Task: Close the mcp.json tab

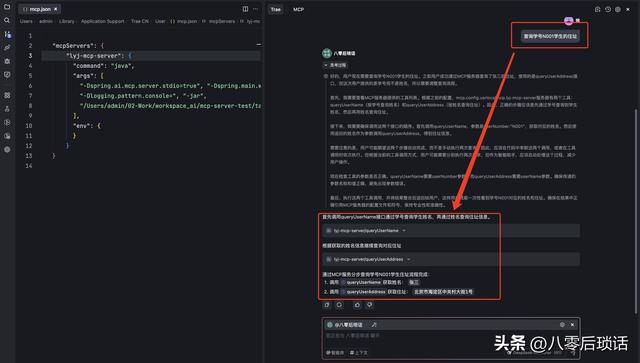Action: point(56,9)
